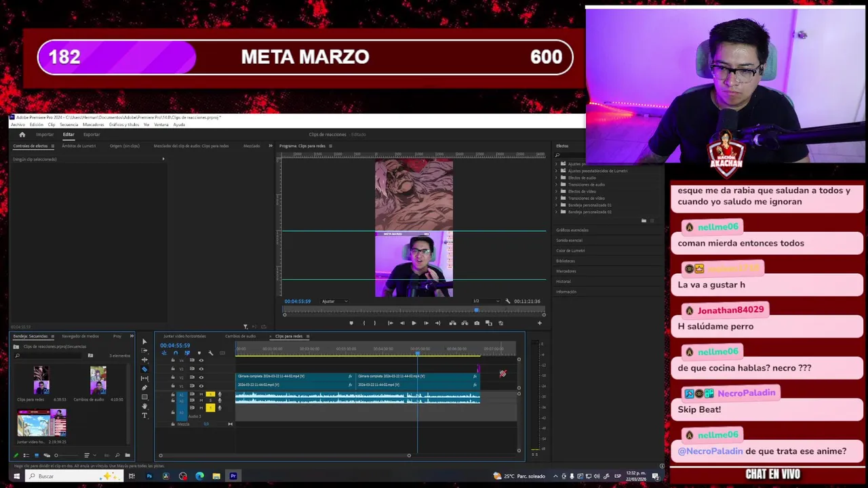The width and height of the screenshot is (868, 488).
Task: Expand Transiciones de audio folder
Action: (x=557, y=184)
